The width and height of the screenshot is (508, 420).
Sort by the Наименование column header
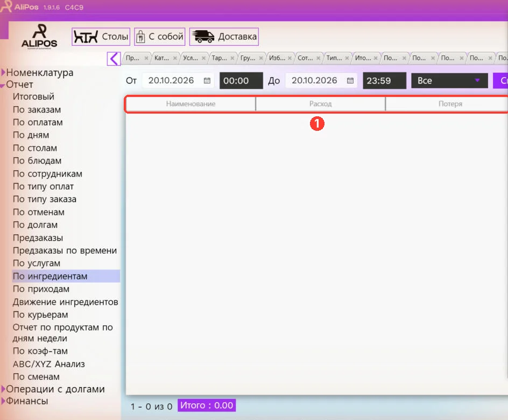(x=190, y=104)
